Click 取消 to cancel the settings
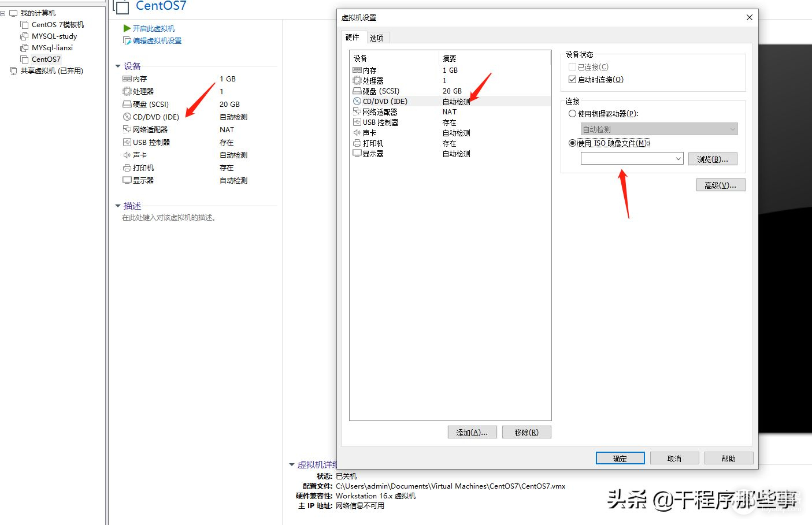812x525 pixels. tap(674, 458)
